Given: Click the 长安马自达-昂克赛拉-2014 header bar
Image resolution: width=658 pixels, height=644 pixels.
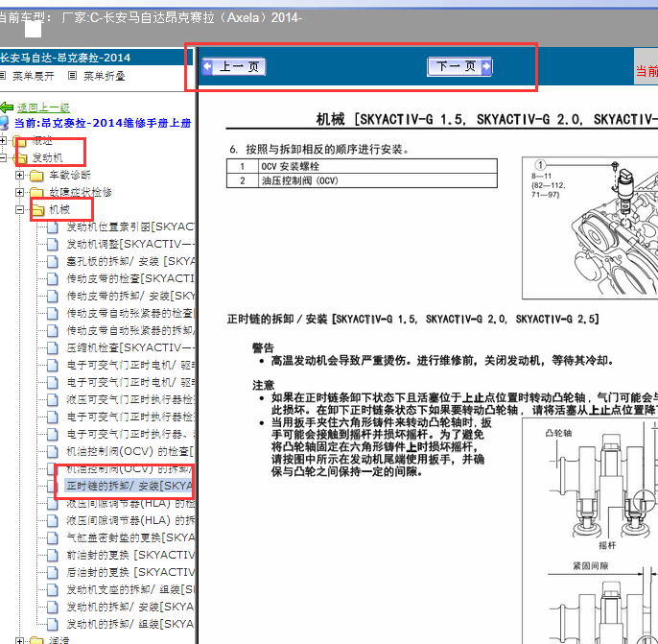Looking at the screenshot, I should (x=96, y=58).
